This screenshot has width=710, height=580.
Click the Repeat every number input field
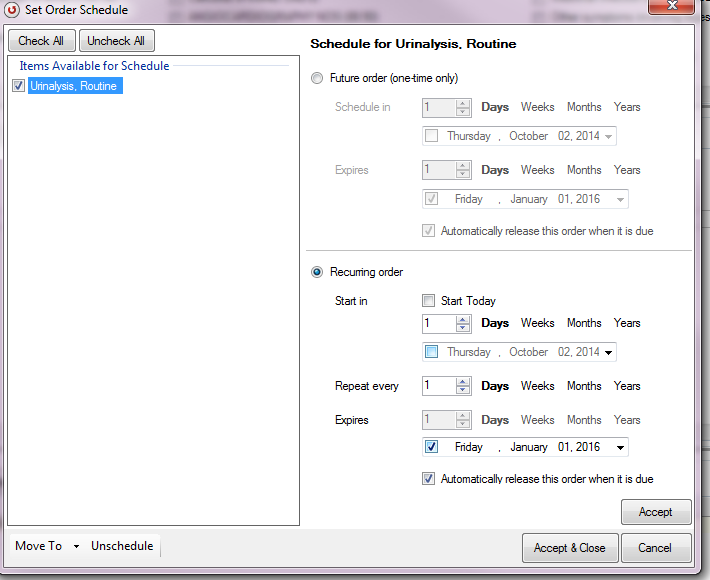pos(439,386)
